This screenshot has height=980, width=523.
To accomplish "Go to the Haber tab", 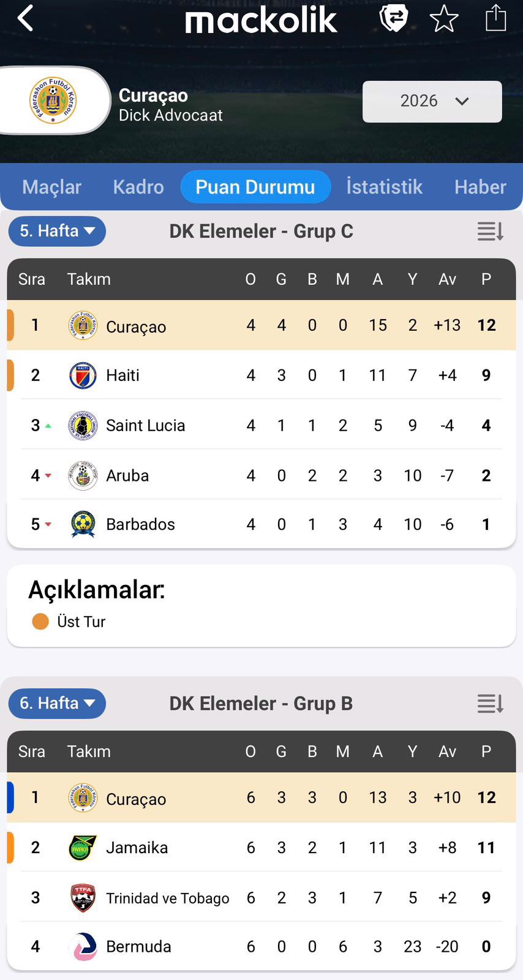I will pos(480,187).
